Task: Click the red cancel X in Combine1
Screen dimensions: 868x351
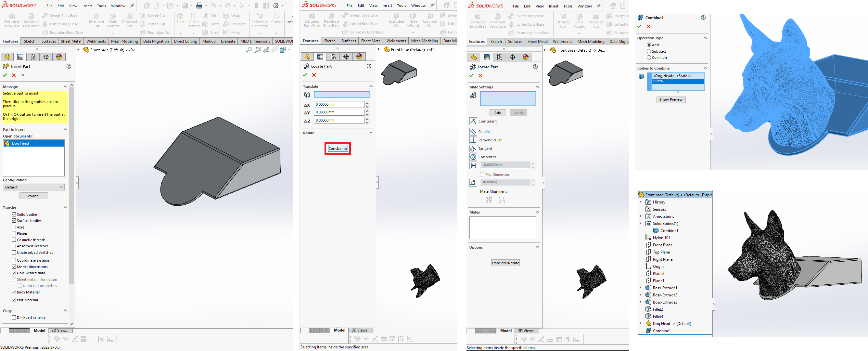Action: click(648, 27)
